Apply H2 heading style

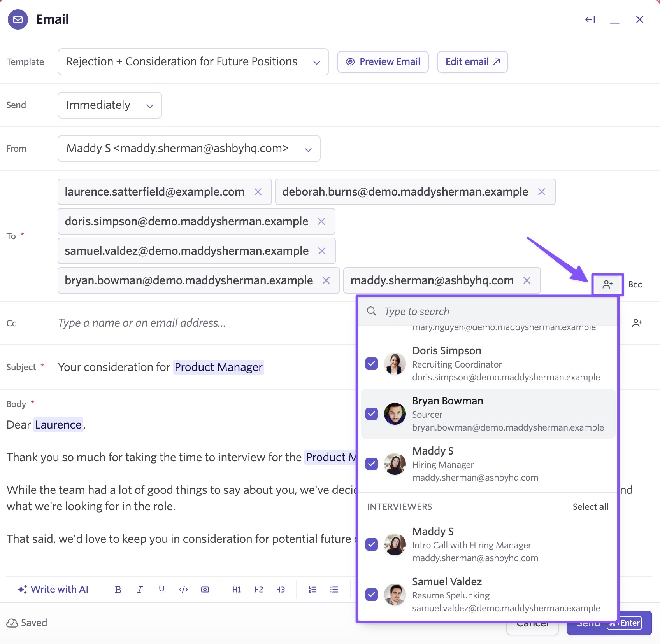[x=258, y=590]
